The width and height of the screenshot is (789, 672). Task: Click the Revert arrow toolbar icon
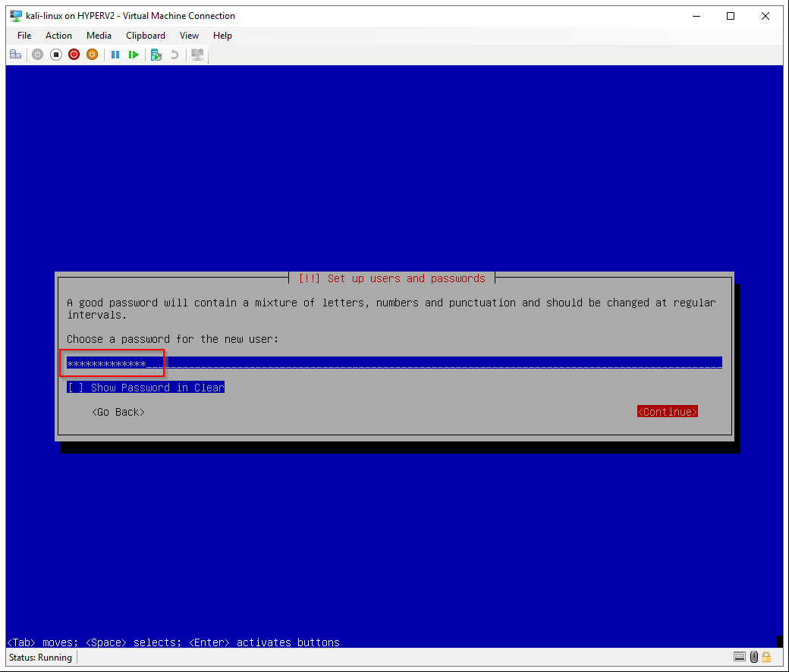pyautogui.click(x=174, y=55)
